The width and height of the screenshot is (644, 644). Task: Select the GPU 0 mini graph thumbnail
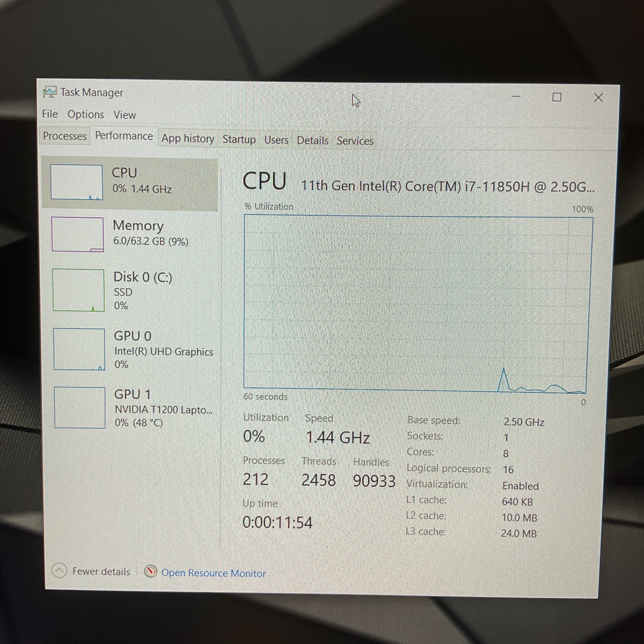(79, 349)
